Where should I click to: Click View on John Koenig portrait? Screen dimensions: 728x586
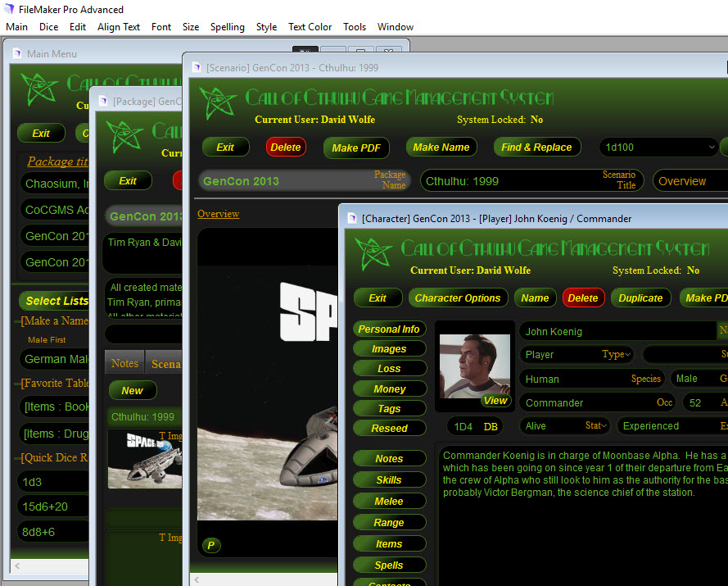(x=495, y=401)
